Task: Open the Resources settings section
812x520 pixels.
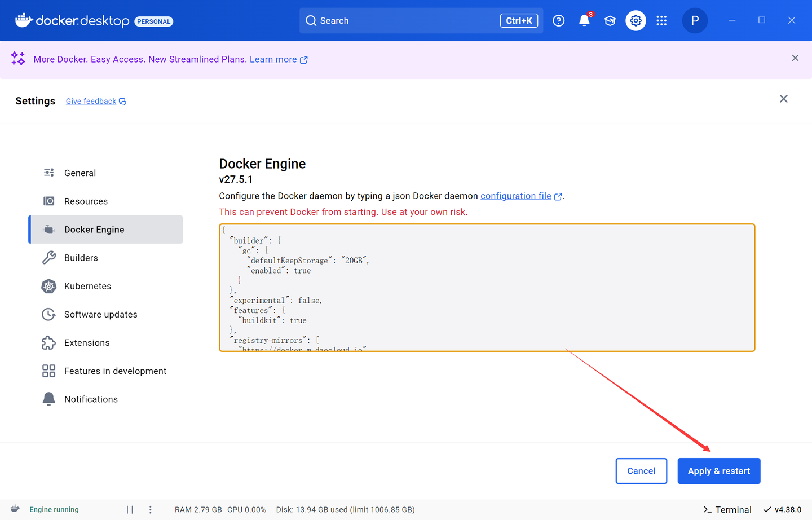Action: [86, 201]
